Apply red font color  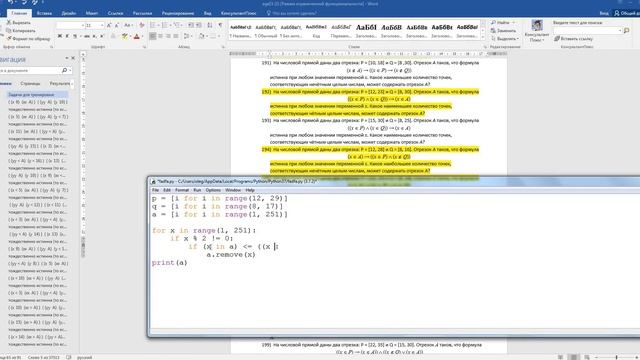[137, 36]
